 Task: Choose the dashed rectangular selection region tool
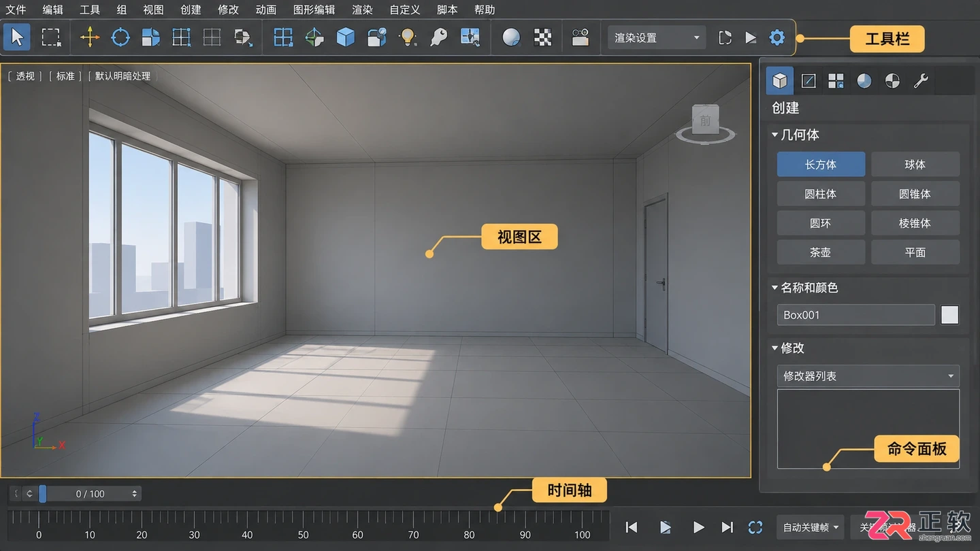[51, 37]
